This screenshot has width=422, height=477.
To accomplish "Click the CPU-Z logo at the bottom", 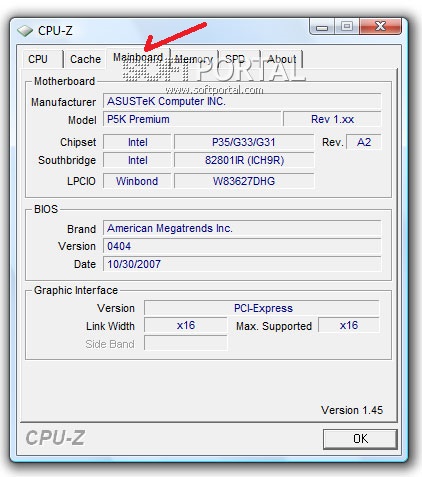I will click(x=55, y=438).
